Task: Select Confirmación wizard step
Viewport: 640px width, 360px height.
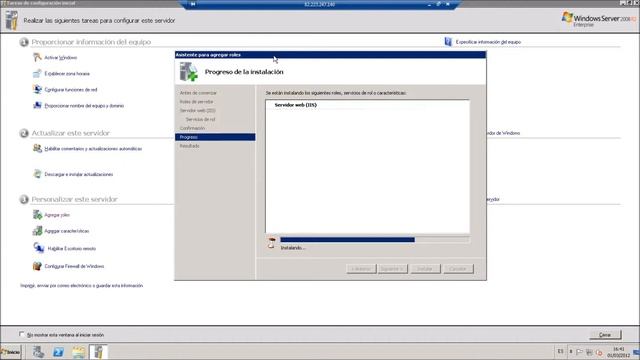Action: coord(192,128)
